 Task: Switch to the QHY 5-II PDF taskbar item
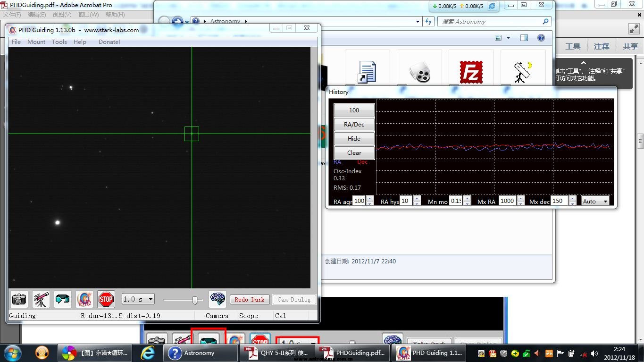[x=277, y=353]
